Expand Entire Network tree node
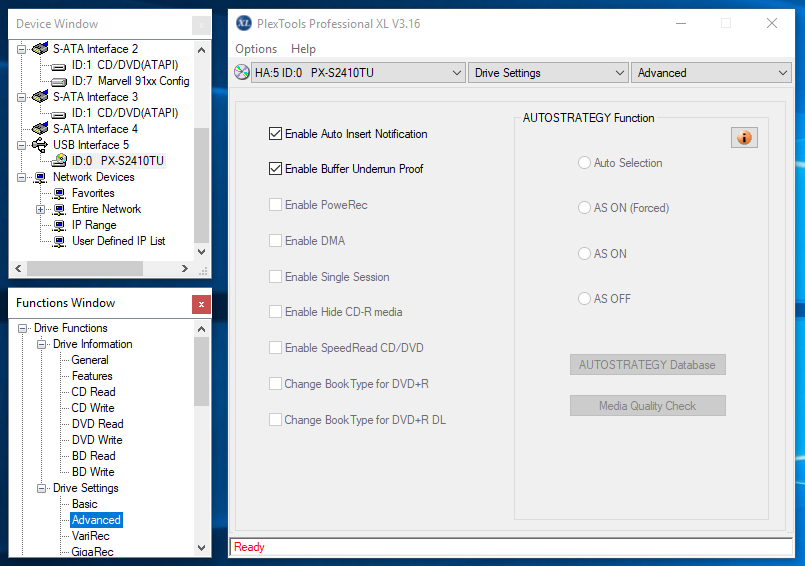 point(41,210)
